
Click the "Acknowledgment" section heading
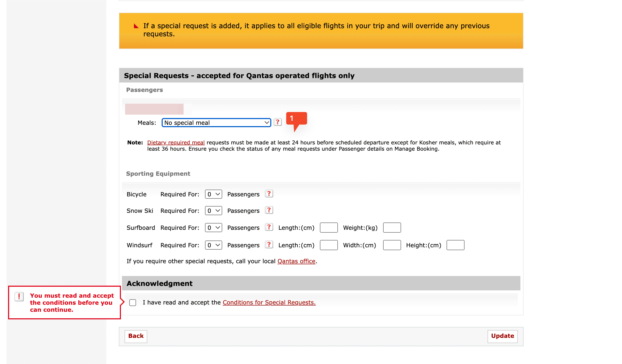160,284
